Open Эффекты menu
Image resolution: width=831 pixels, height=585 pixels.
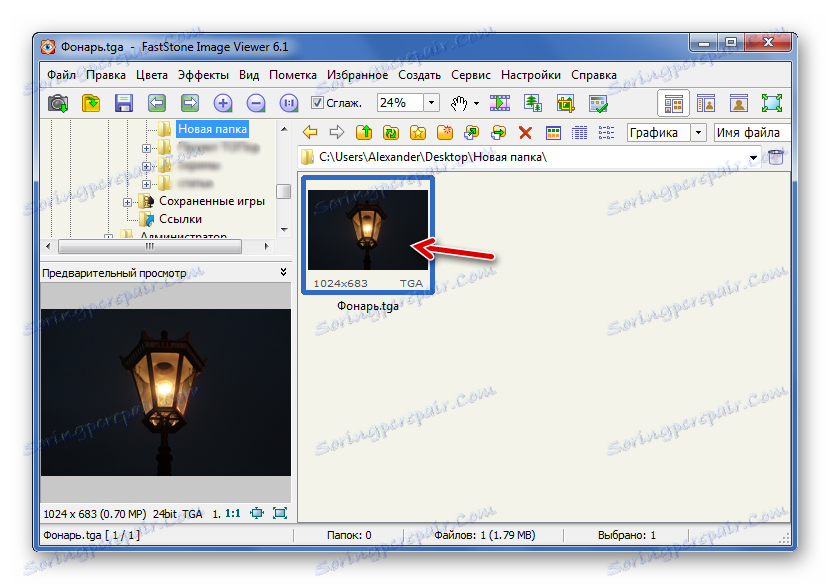tap(204, 75)
